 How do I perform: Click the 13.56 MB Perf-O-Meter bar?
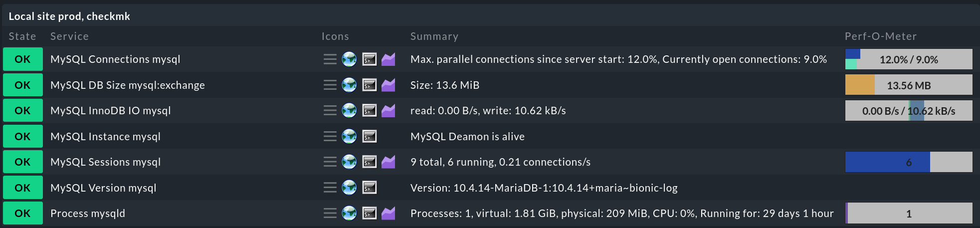click(x=909, y=85)
